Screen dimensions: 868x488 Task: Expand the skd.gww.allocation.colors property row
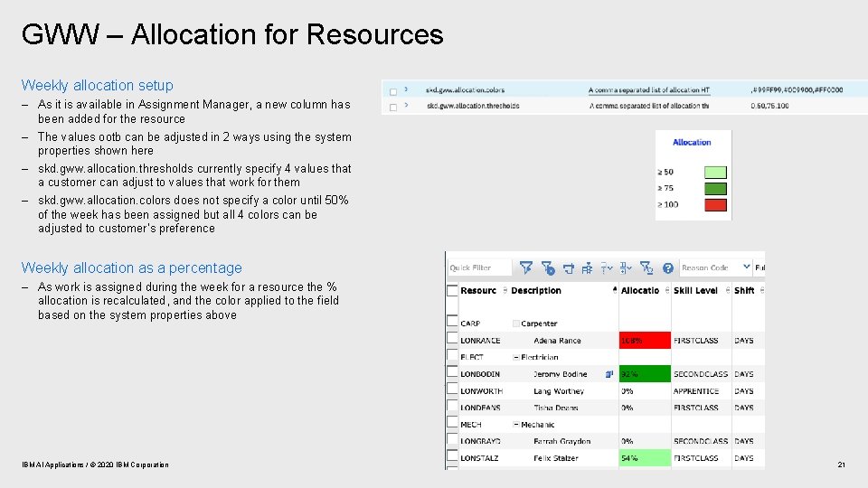406,89
